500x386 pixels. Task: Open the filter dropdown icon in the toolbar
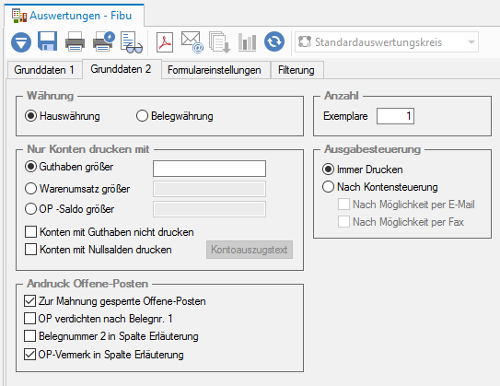click(x=21, y=42)
